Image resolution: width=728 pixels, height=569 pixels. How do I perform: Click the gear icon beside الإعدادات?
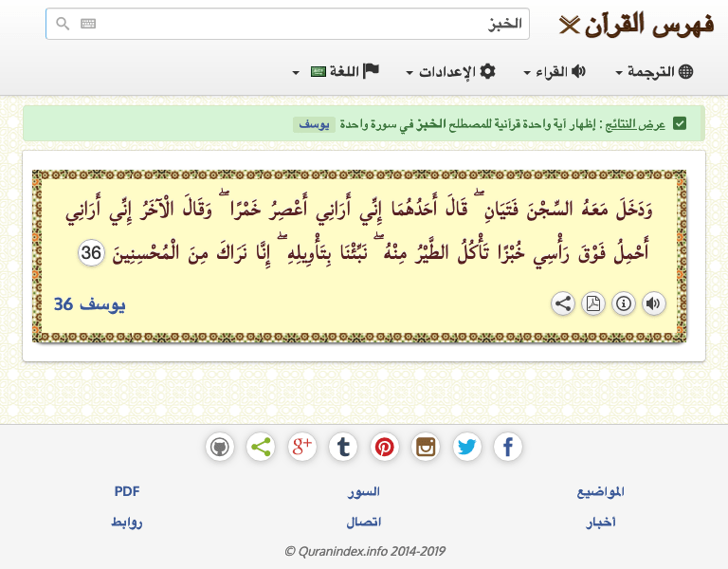pyautogui.click(x=487, y=71)
